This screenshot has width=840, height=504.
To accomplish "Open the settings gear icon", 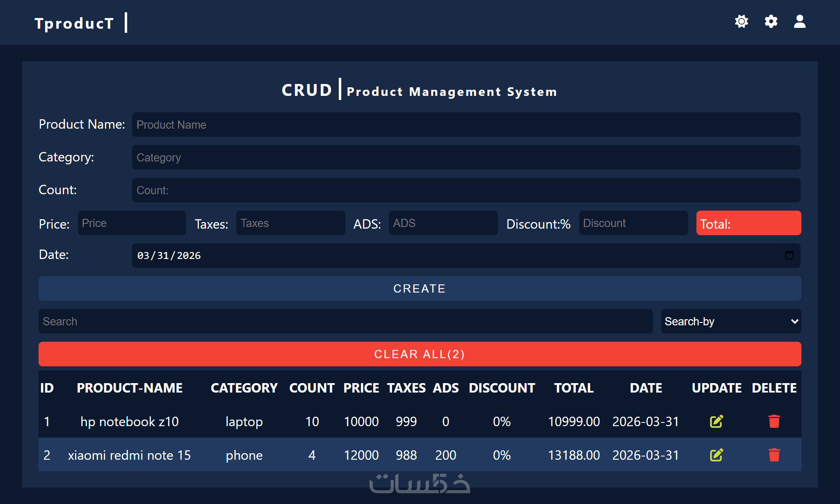I will coord(771,21).
